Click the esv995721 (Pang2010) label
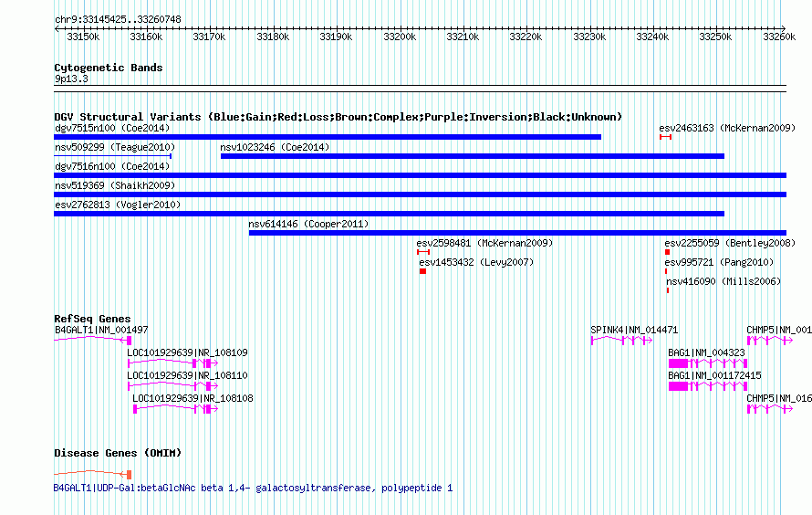 (x=719, y=262)
